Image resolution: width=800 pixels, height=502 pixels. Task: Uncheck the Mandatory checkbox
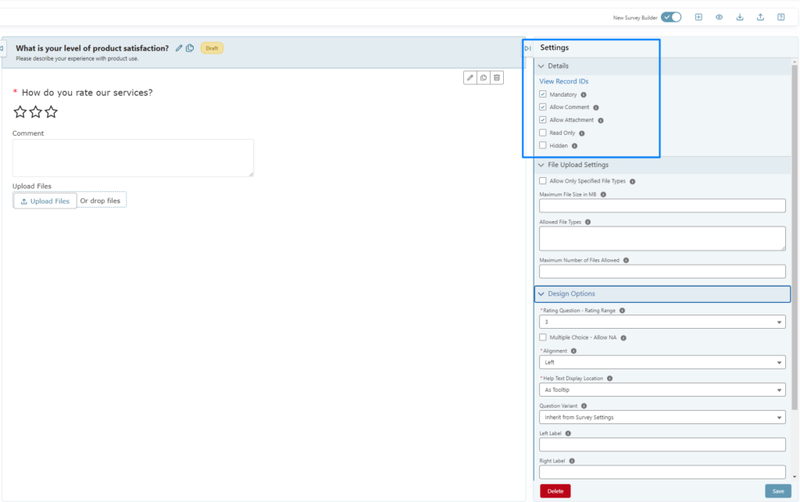point(543,94)
